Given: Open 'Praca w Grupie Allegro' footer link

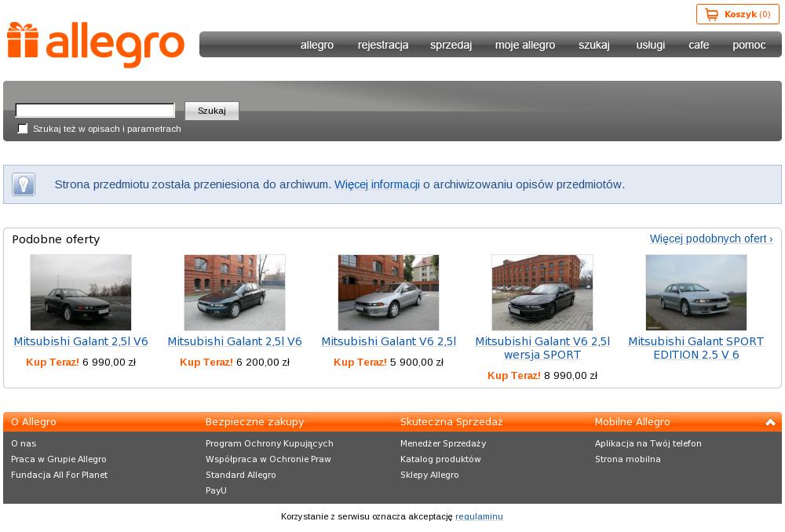Looking at the screenshot, I should (x=59, y=459).
